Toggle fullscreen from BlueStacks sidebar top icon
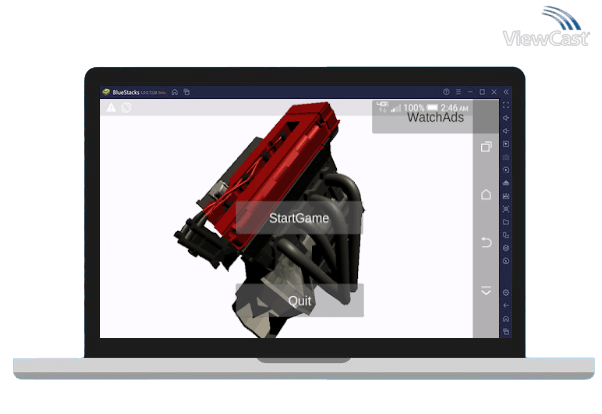Image resolution: width=602 pixels, height=414 pixels. point(506,105)
